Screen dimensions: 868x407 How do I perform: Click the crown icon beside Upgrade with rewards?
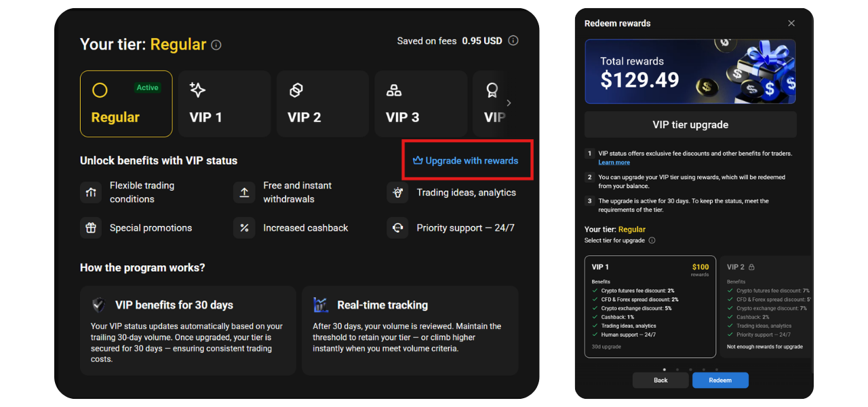tap(418, 161)
